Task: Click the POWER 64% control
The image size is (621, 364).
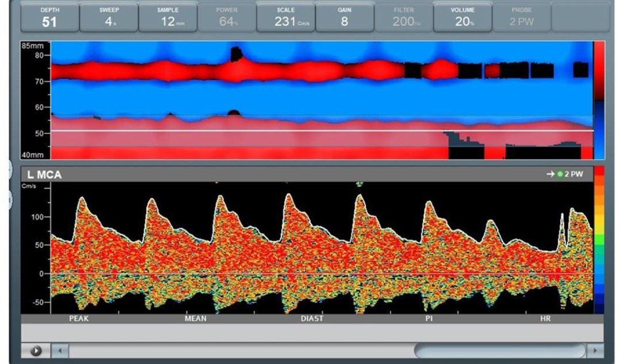Action: click(x=227, y=17)
